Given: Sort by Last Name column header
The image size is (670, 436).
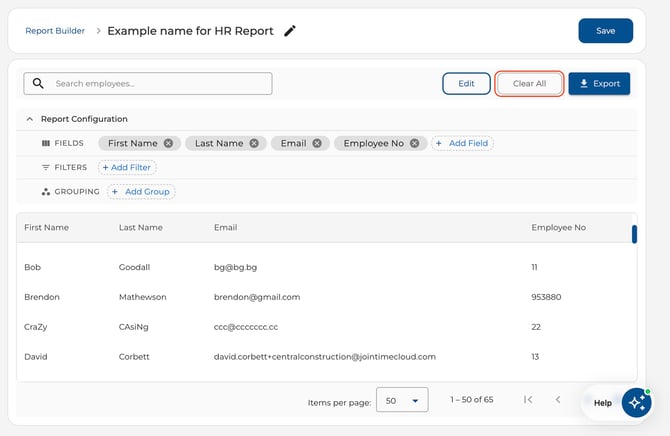Looking at the screenshot, I should (141, 227).
